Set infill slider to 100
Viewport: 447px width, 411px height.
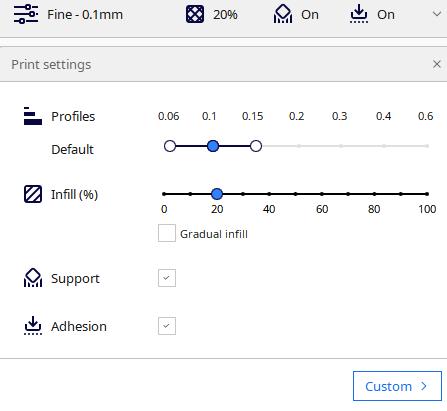point(427,194)
